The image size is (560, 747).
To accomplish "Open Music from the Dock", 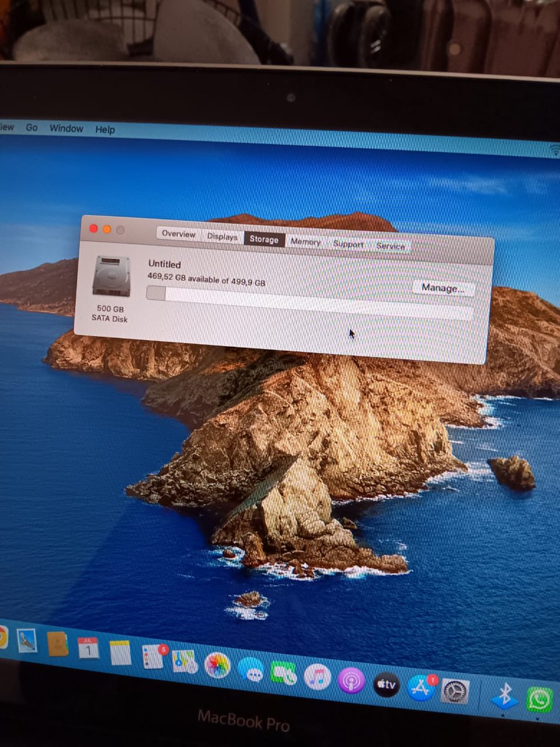I will (317, 677).
